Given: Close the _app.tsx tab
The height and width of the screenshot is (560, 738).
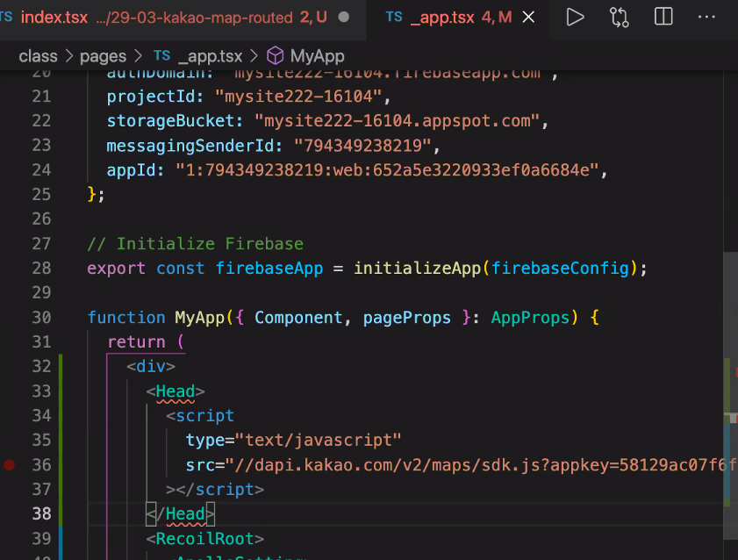Looking at the screenshot, I should (x=528, y=18).
